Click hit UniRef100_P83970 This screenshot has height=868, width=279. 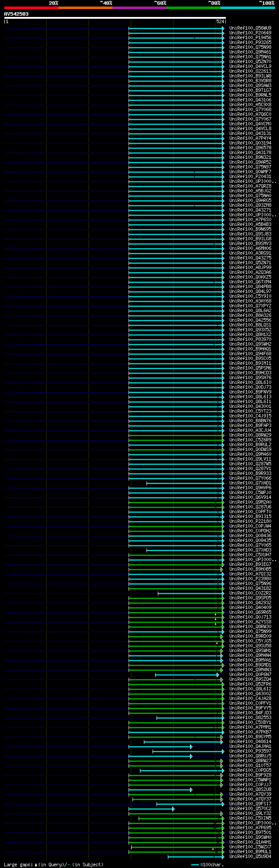250,339
